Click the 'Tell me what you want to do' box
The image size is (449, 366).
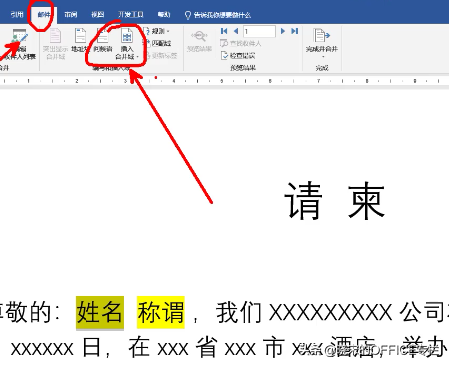tap(218, 15)
